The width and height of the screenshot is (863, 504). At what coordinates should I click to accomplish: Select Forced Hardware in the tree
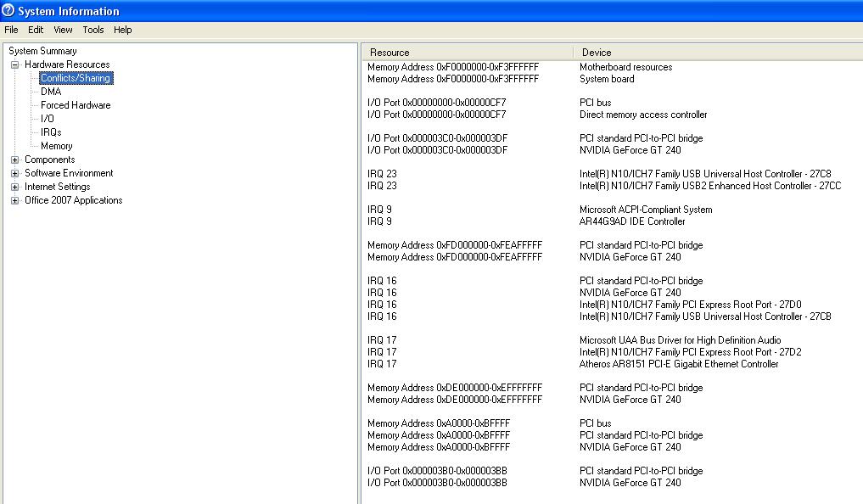[x=76, y=105]
